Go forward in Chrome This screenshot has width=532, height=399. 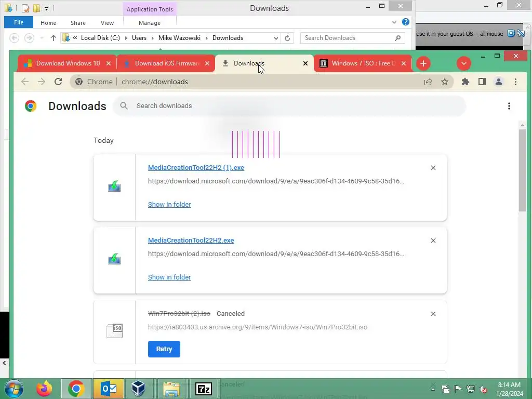[42, 82]
